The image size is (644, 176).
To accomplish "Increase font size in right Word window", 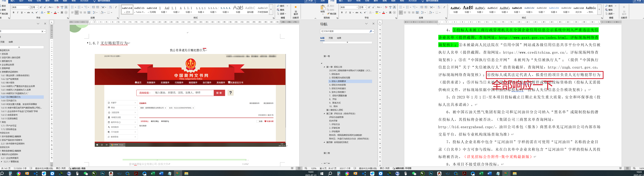I will click(369, 7).
